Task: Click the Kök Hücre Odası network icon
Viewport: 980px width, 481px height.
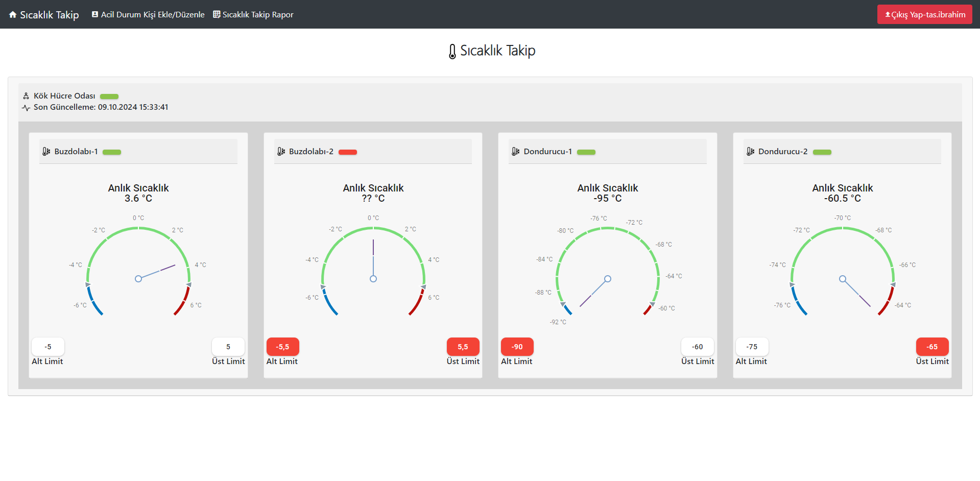Action: pyautogui.click(x=26, y=96)
